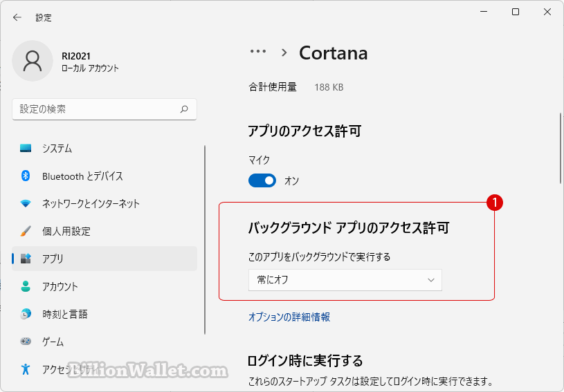564x392 pixels.
Task: Click the ローカル アカウント label
Action: (90, 68)
